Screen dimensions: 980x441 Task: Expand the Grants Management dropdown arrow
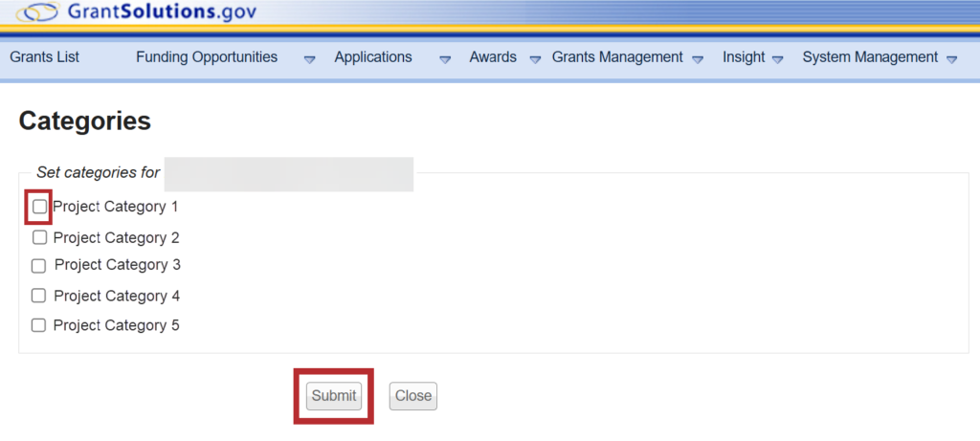(699, 59)
